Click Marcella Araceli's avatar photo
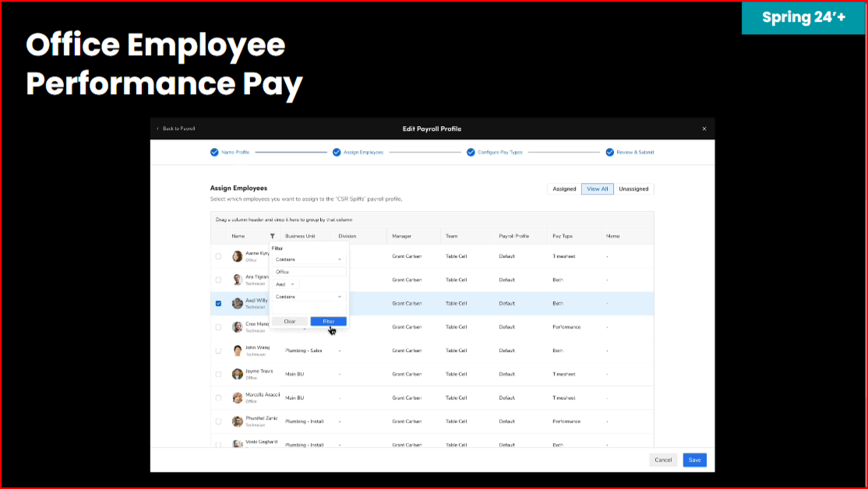Image resolution: width=868 pixels, height=489 pixels. (238, 398)
